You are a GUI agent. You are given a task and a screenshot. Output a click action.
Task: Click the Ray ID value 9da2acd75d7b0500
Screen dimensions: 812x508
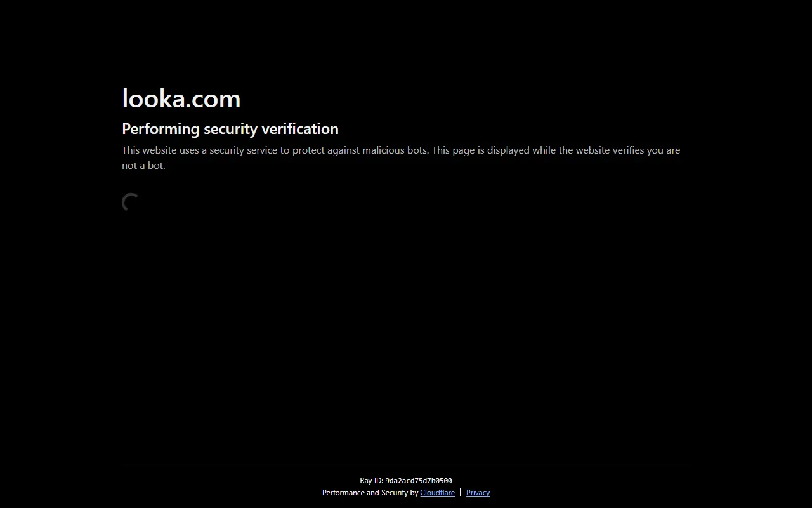(419, 481)
